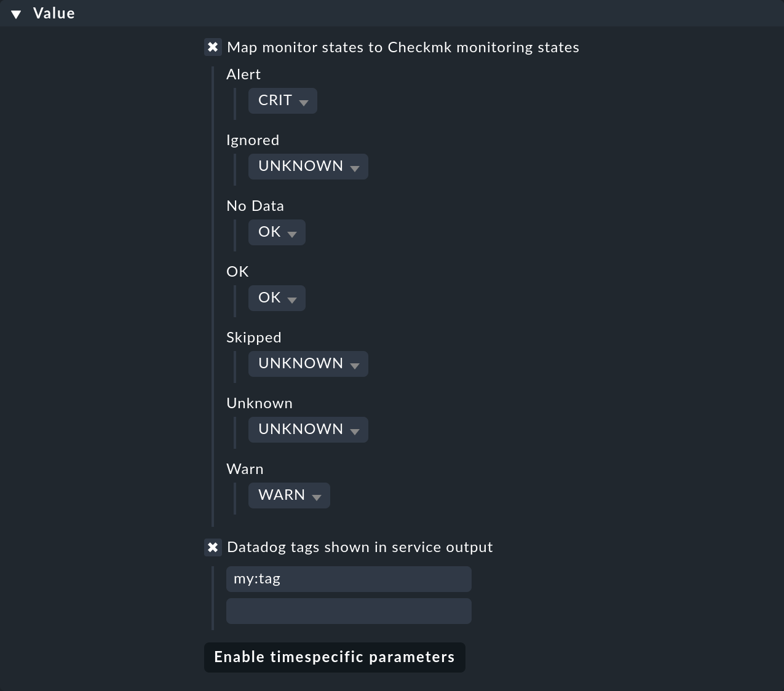Click the disclosure triangle next to Value
The image size is (784, 691).
pos(17,13)
